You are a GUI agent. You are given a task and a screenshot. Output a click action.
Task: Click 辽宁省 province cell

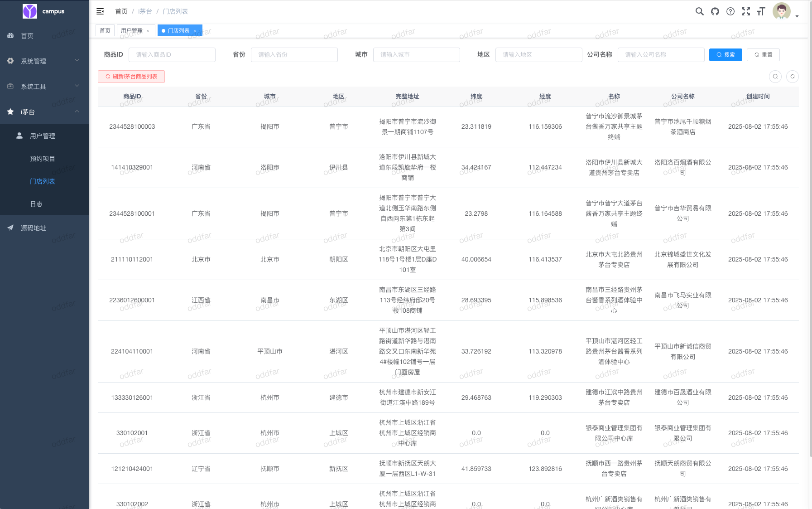(201, 469)
